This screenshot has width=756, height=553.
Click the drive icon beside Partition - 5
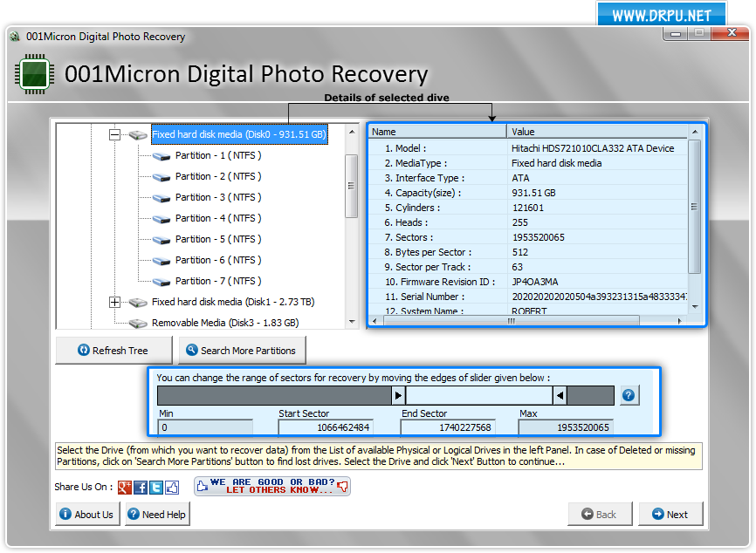161,239
